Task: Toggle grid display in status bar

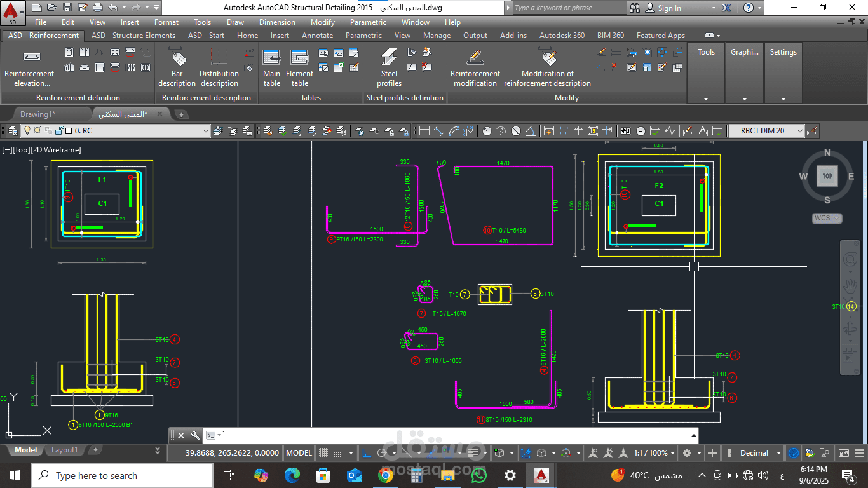Action: pyautogui.click(x=324, y=453)
